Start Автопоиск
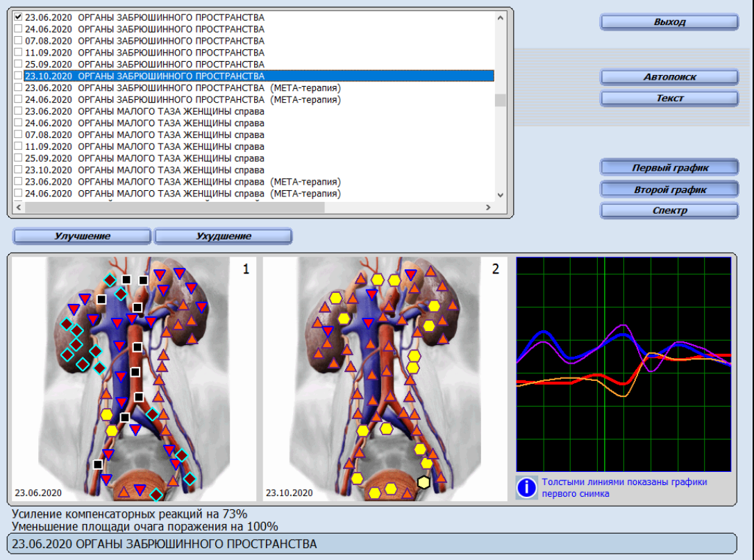This screenshot has width=754, height=560. point(669,77)
